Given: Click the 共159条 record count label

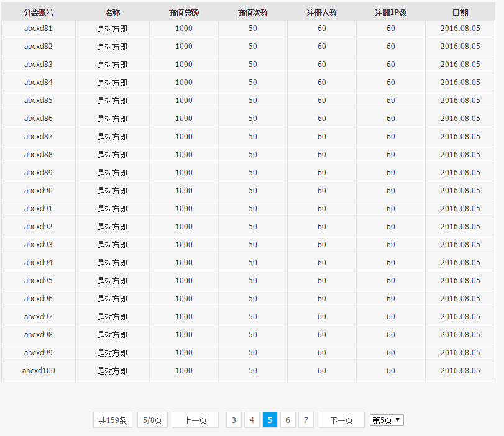Looking at the screenshot, I should (112, 420).
